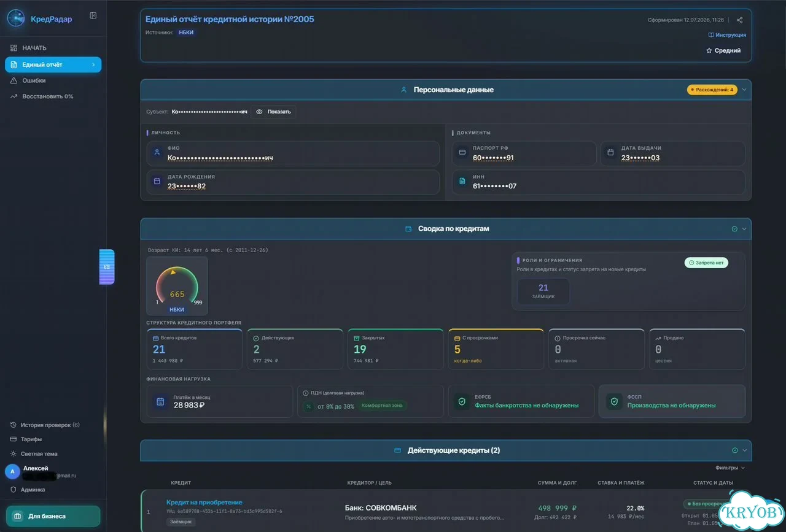The height and width of the screenshot is (532, 786).
Task: Click the info icon next to ПДН
Action: click(306, 393)
